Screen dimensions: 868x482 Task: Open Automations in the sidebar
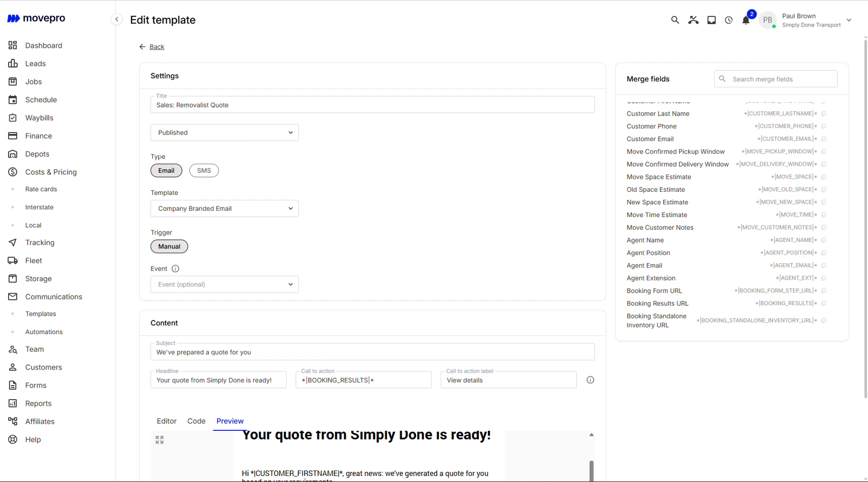(x=44, y=332)
